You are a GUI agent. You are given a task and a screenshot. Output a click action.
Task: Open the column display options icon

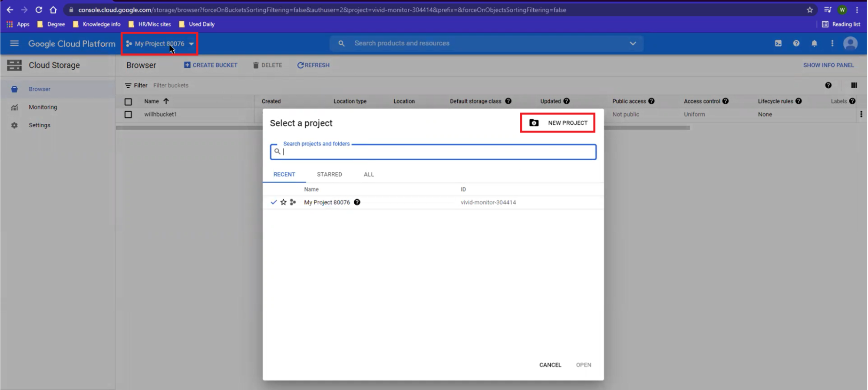854,86
